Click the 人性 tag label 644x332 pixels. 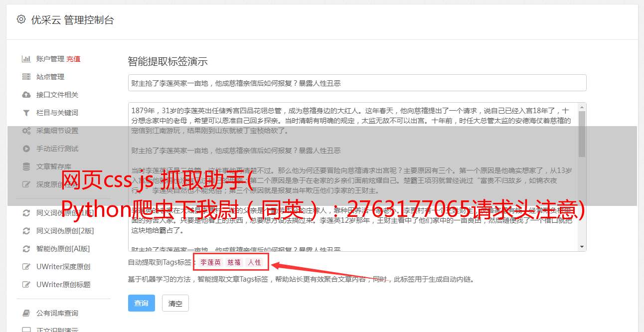[255, 262]
